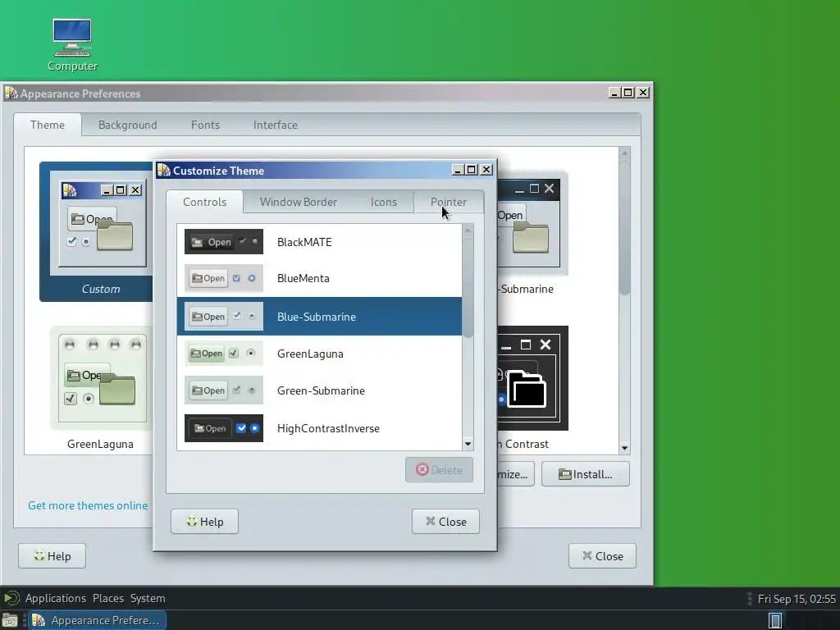The image size is (840, 630).
Task: Maximize the Customize Theme dialog
Action: (x=472, y=170)
